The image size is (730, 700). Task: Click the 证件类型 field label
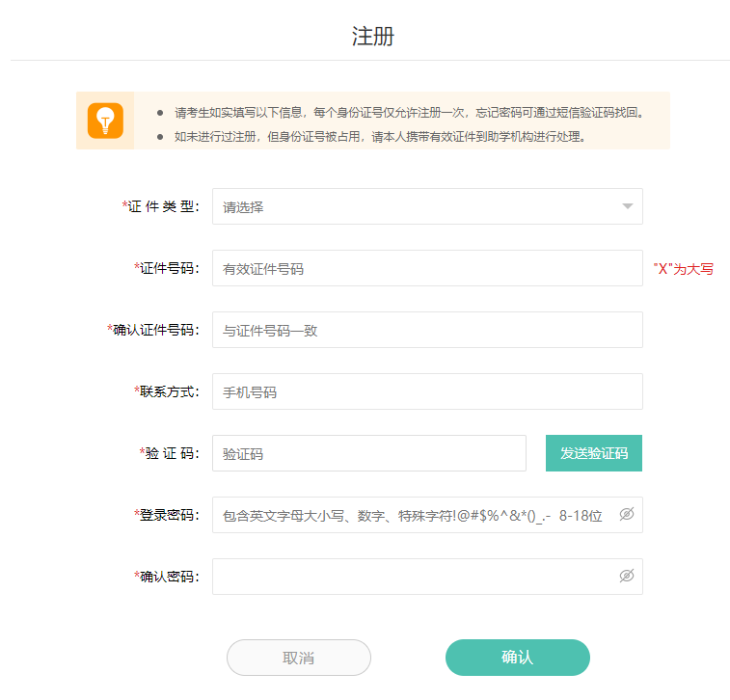click(162, 206)
